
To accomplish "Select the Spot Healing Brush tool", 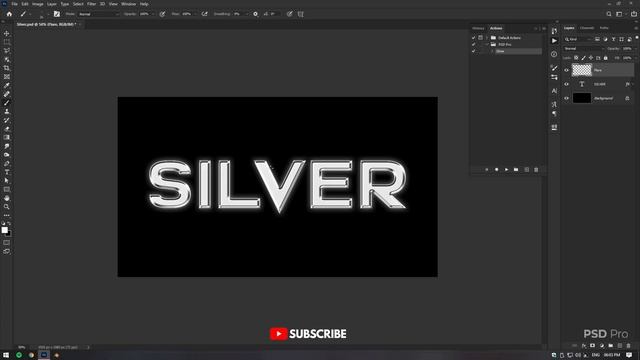I will click(7, 94).
